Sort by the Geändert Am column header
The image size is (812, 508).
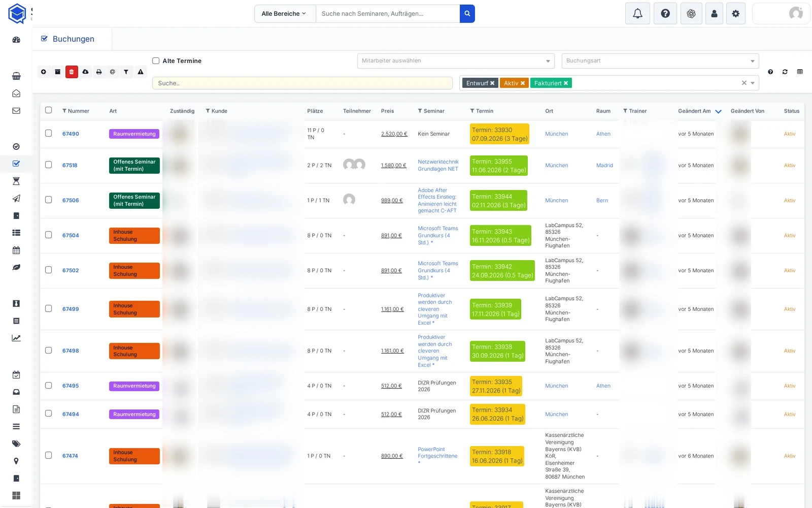pyautogui.click(x=695, y=111)
